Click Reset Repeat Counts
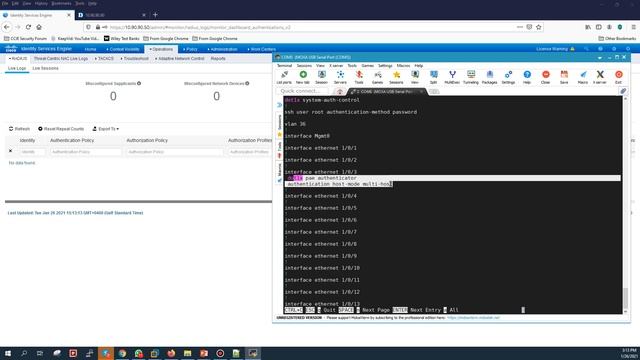 (x=61, y=129)
